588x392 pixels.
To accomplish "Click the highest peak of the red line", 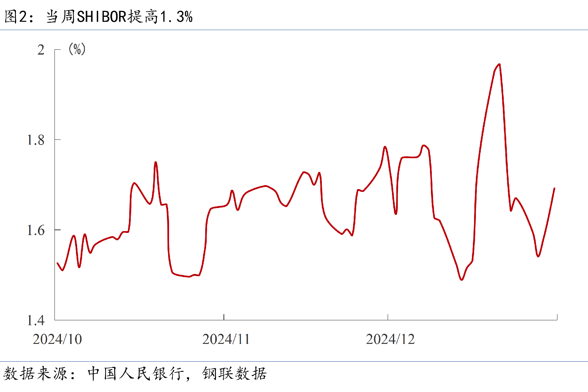I will coord(499,64).
